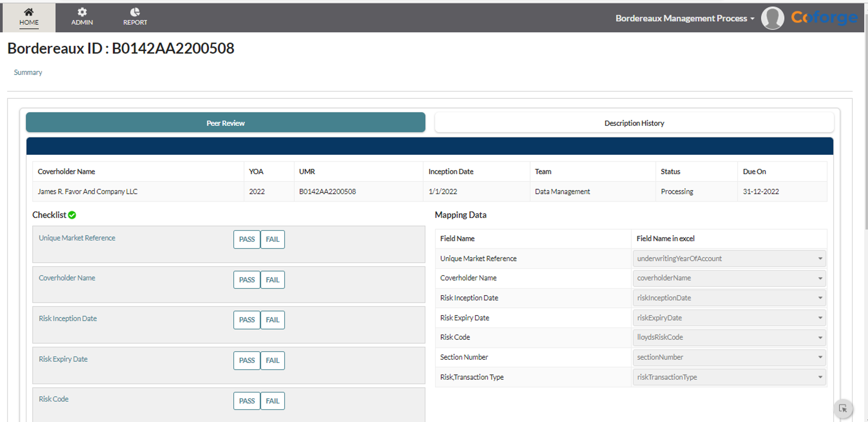Open coverholderName mapping dropdown
868x422 pixels.
click(x=729, y=278)
